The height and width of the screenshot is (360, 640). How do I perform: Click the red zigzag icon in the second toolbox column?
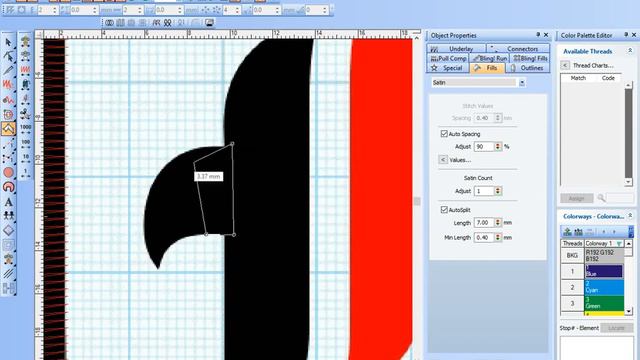pyautogui.click(x=25, y=70)
